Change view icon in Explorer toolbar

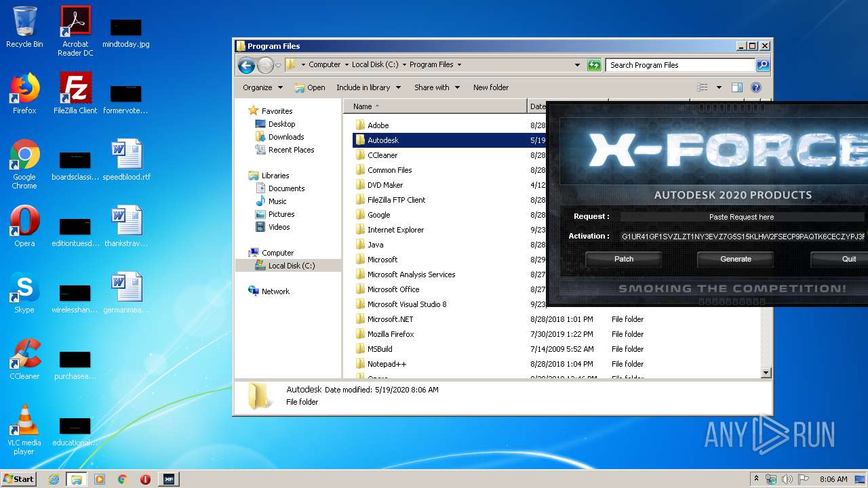click(x=702, y=87)
